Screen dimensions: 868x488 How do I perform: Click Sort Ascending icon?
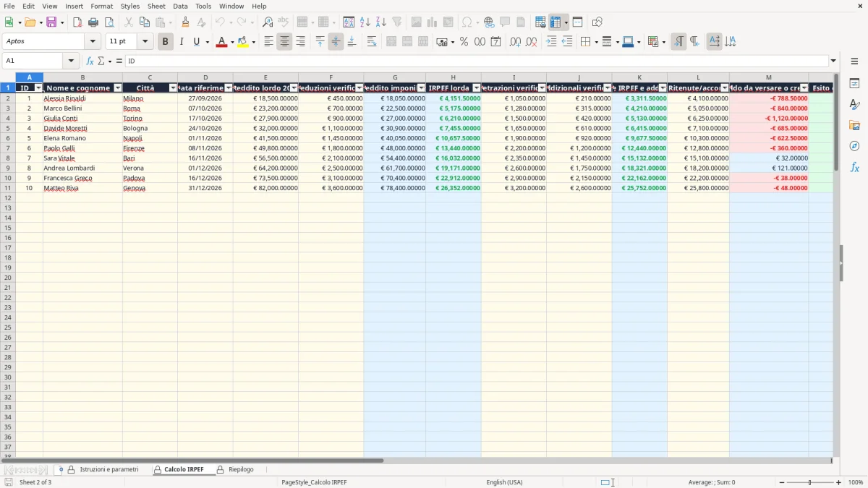(365, 22)
